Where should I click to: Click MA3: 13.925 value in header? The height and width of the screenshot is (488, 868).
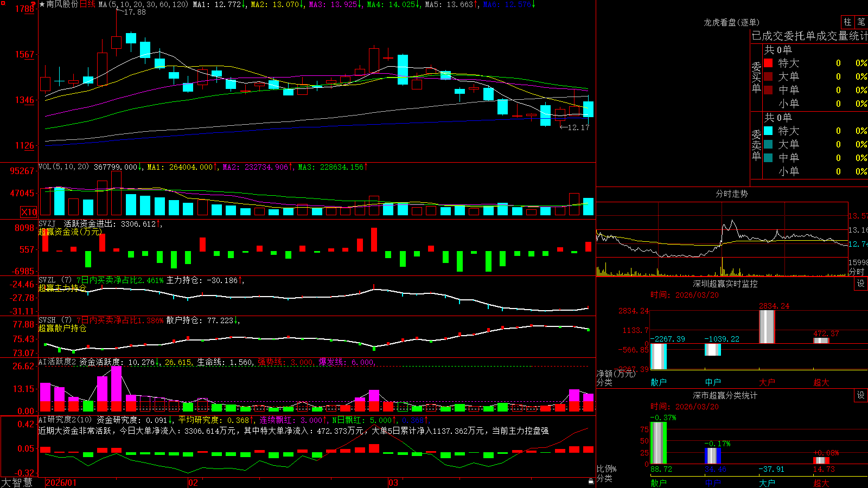pos(335,4)
